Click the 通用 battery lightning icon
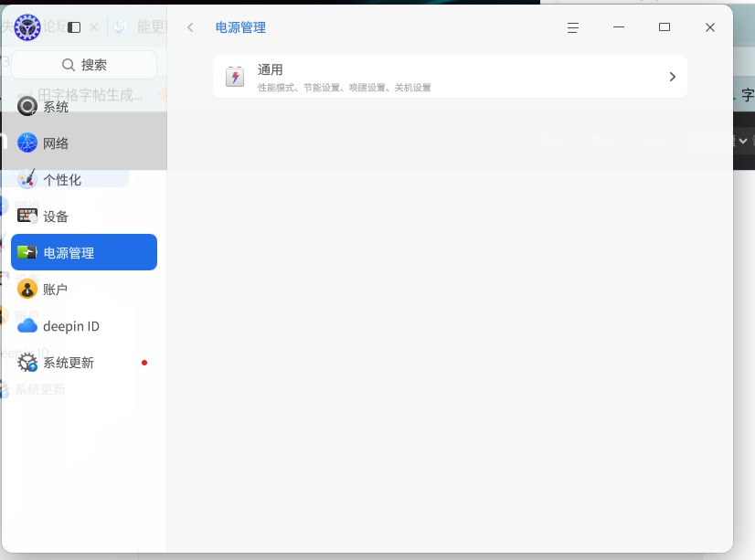This screenshot has width=755, height=560. point(235,77)
